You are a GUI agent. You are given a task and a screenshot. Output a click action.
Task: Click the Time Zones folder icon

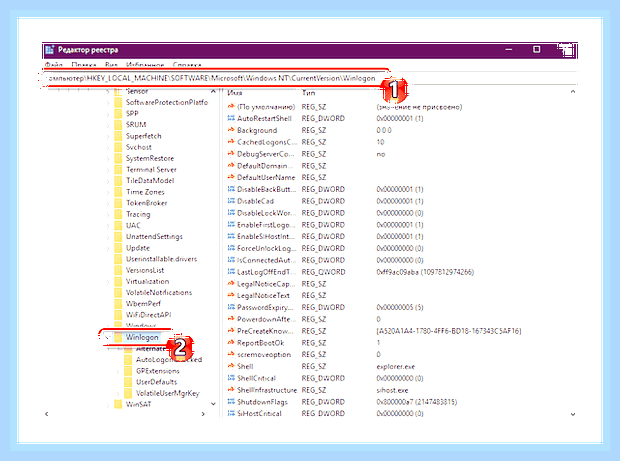pyautogui.click(x=118, y=192)
